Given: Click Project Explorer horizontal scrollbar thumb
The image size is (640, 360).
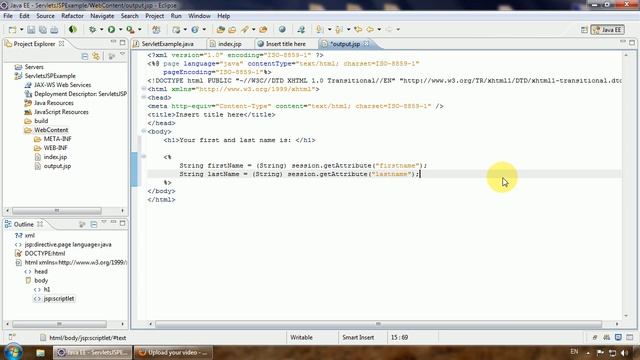Looking at the screenshot, I should (x=57, y=211).
